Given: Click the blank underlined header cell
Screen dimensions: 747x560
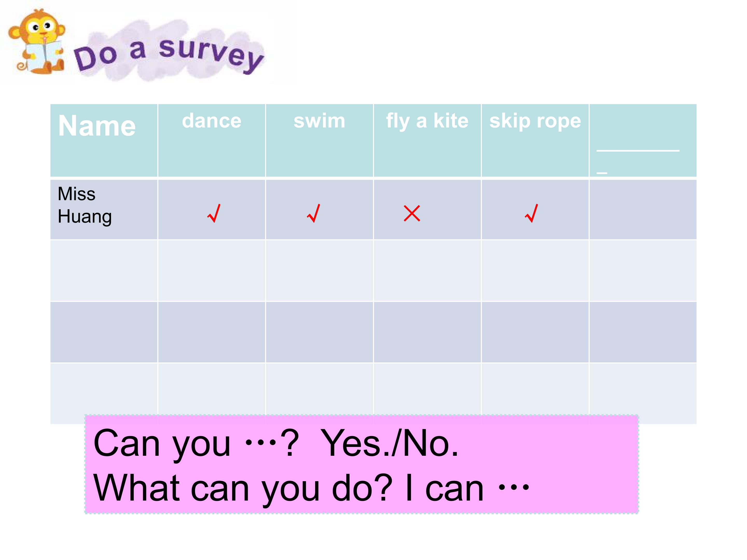Looking at the screenshot, I should tap(643, 140).
